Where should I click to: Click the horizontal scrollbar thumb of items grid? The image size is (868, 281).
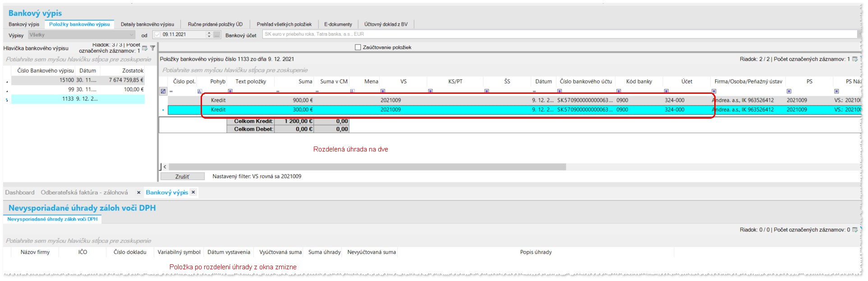(367, 167)
